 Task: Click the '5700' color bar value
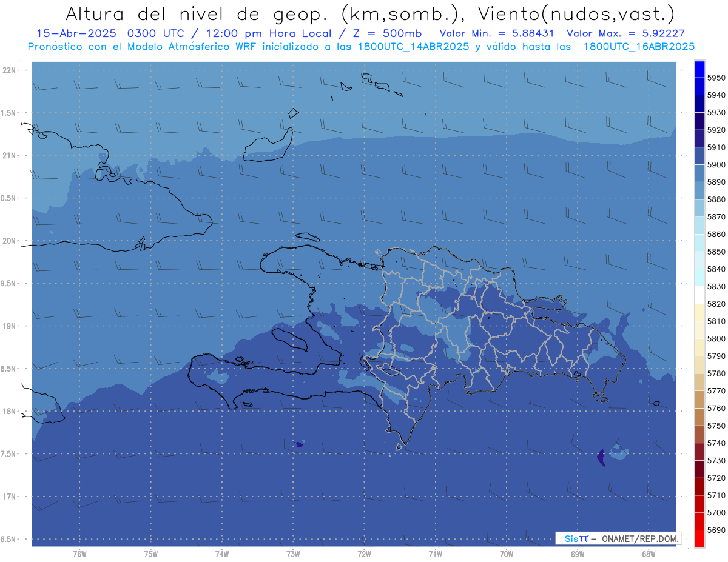[716, 513]
